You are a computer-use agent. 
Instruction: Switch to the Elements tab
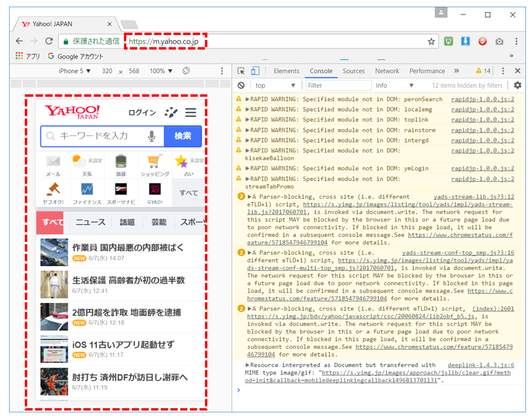[287, 71]
